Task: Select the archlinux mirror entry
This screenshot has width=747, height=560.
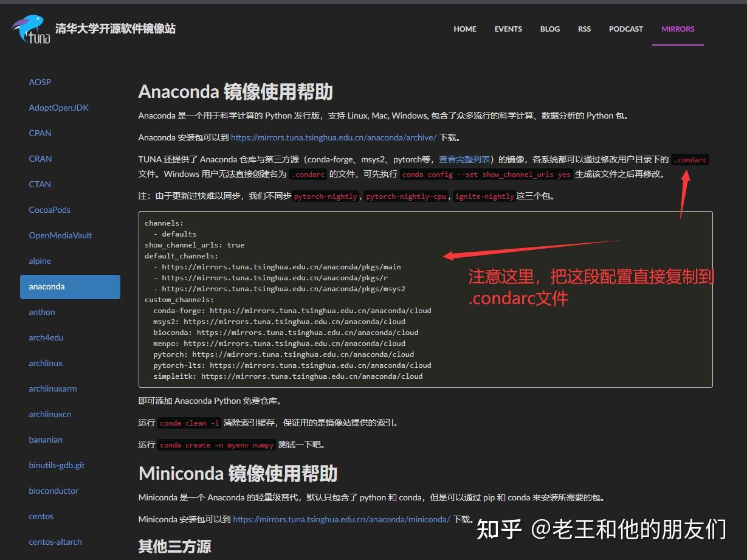Action: tap(46, 363)
